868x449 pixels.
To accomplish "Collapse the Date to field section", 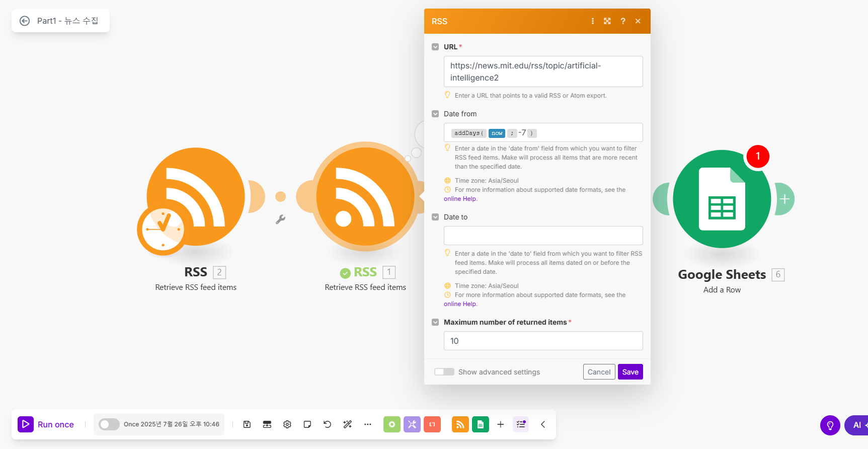I will (435, 217).
